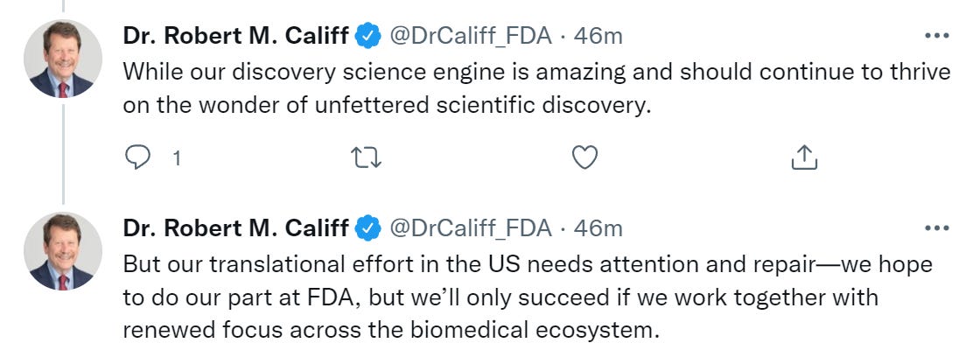Like the unfettered scientific discovery tweet
980x357 pixels.
(x=584, y=157)
